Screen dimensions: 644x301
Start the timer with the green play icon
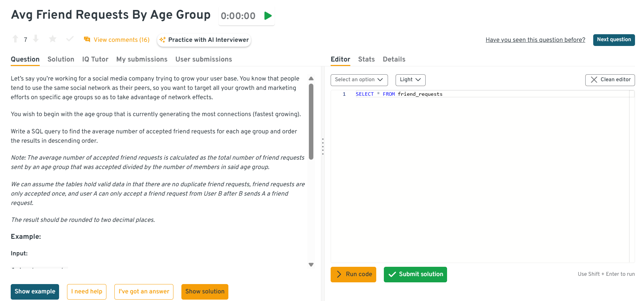268,16
